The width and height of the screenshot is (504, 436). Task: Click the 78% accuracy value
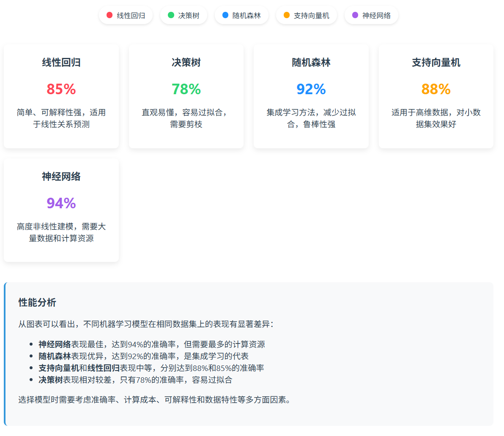(186, 89)
